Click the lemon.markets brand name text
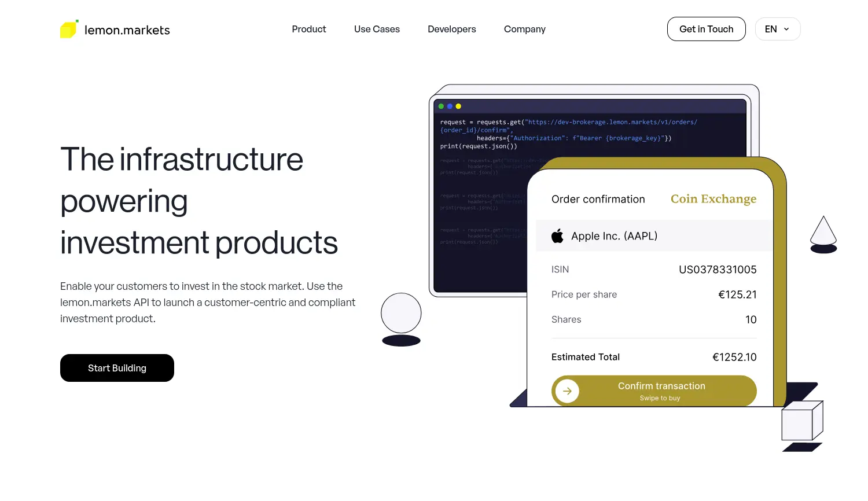The height and width of the screenshot is (501, 868). (127, 30)
